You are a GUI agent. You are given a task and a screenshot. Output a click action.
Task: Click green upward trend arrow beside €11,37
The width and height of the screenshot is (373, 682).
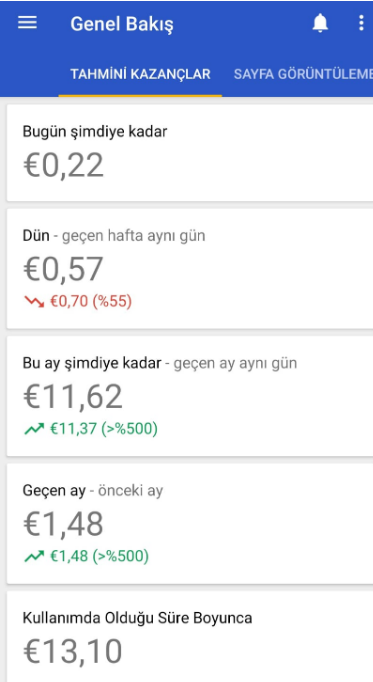[x=34, y=429]
